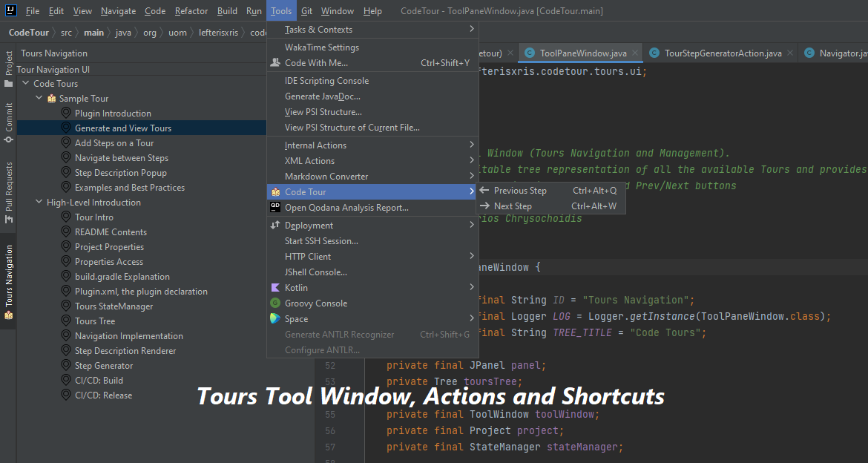
Task: Click pin icon beside Add Steps on a Tour
Action: coord(66,143)
